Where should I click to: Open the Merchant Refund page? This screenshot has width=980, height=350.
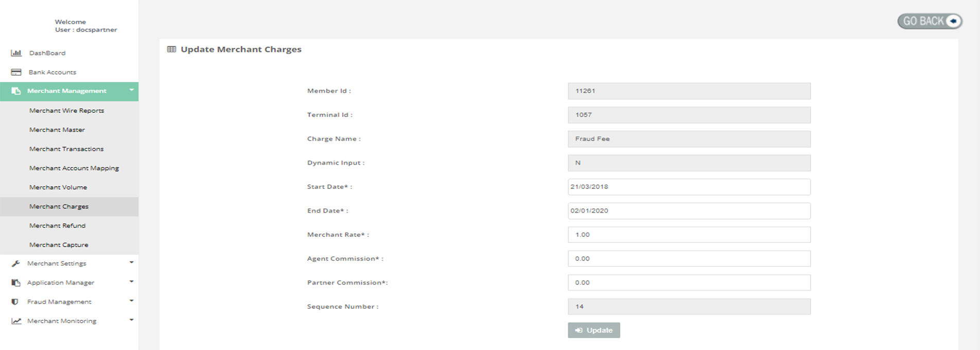point(57,225)
